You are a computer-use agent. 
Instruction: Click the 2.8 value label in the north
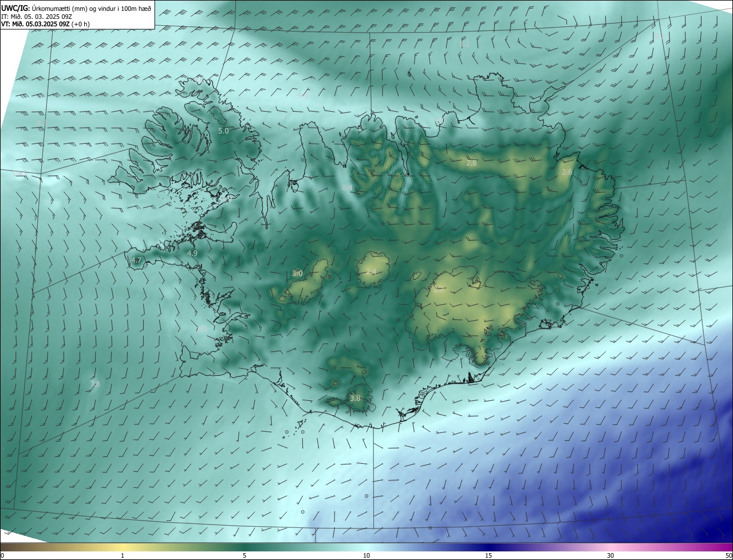(471, 163)
